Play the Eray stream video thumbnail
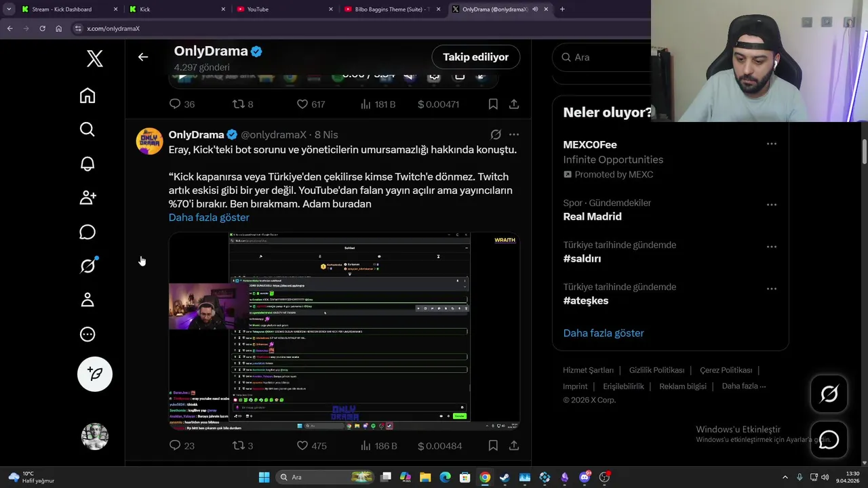868x488 pixels. coord(344,331)
